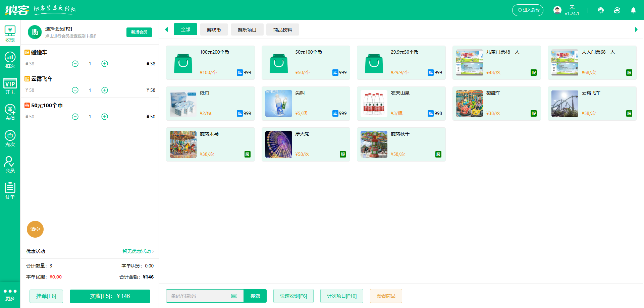
Task: Open the 更多 three-dots sidebar icon
Action: 10,295
